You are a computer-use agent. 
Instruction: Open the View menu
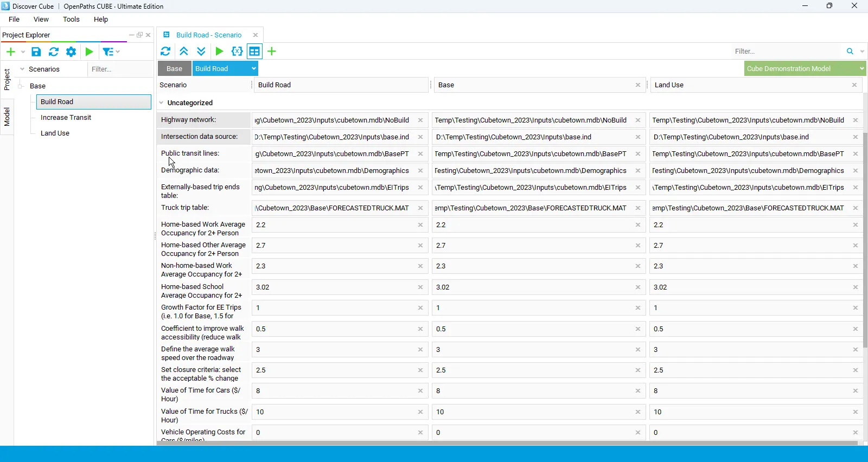[41, 20]
